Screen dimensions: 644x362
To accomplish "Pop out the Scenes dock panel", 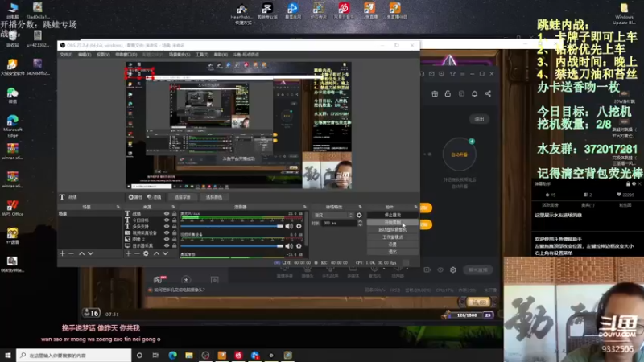I will point(118,207).
